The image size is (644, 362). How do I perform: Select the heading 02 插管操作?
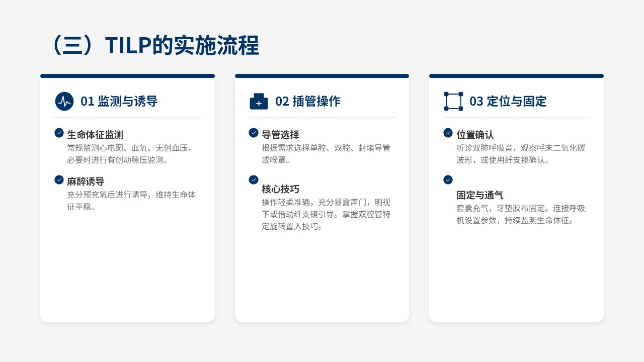pyautogui.click(x=307, y=101)
